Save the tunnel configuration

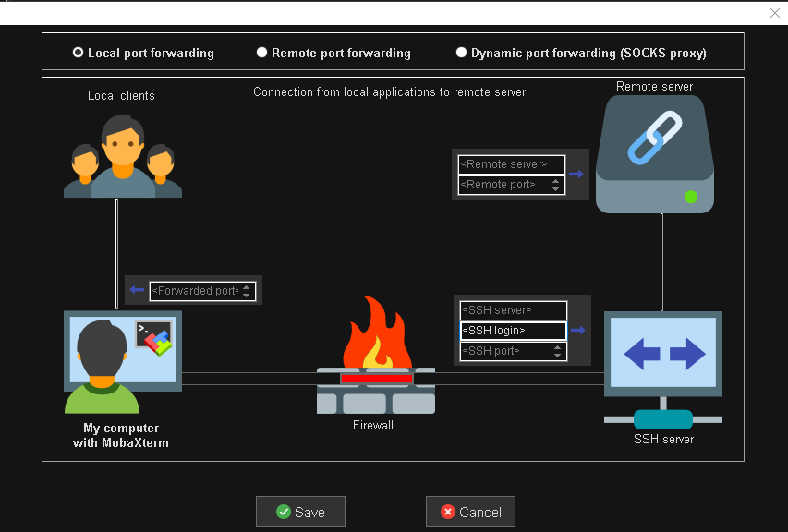(300, 512)
